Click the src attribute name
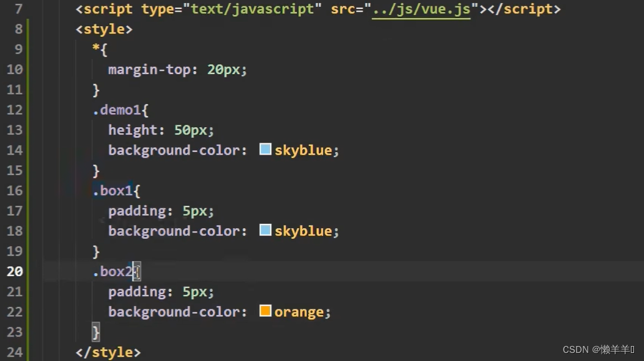Image resolution: width=644 pixels, height=361 pixels. coord(343,9)
